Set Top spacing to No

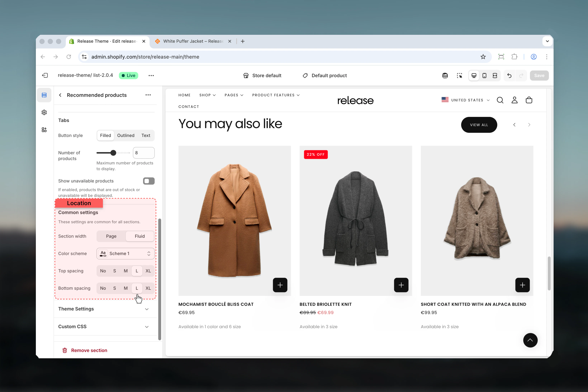(x=103, y=271)
